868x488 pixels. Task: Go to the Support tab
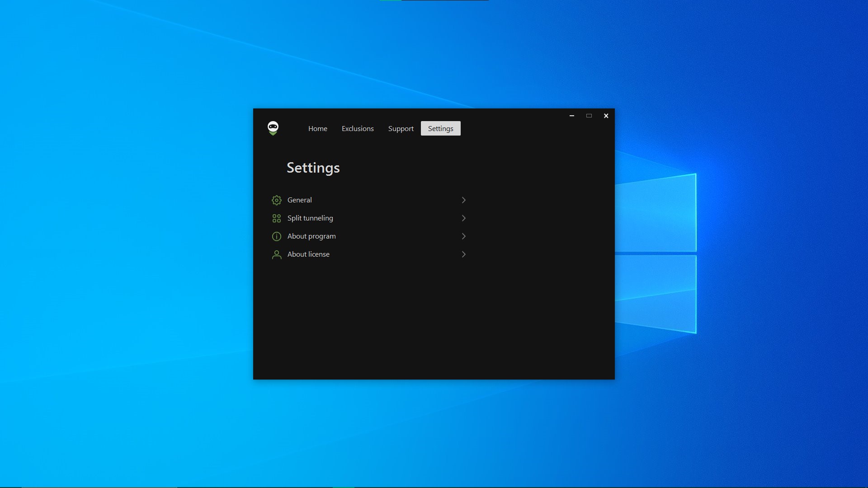[x=401, y=129]
